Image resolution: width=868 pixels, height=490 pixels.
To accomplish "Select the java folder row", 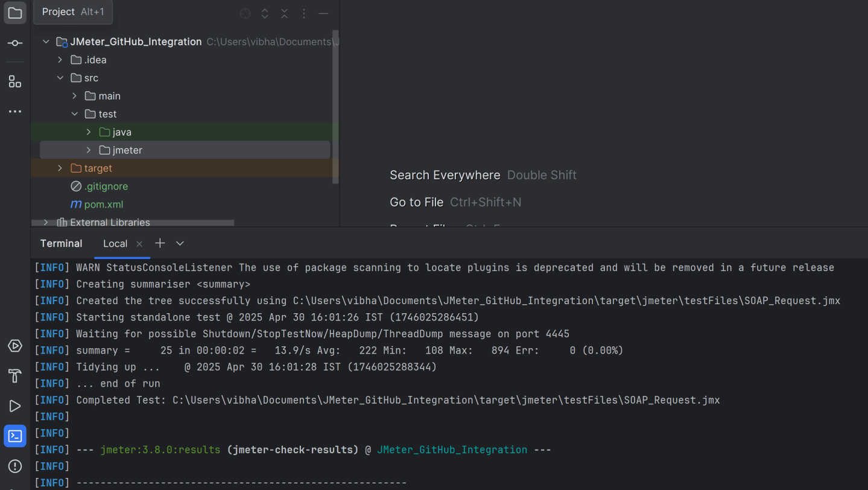I will [185, 132].
